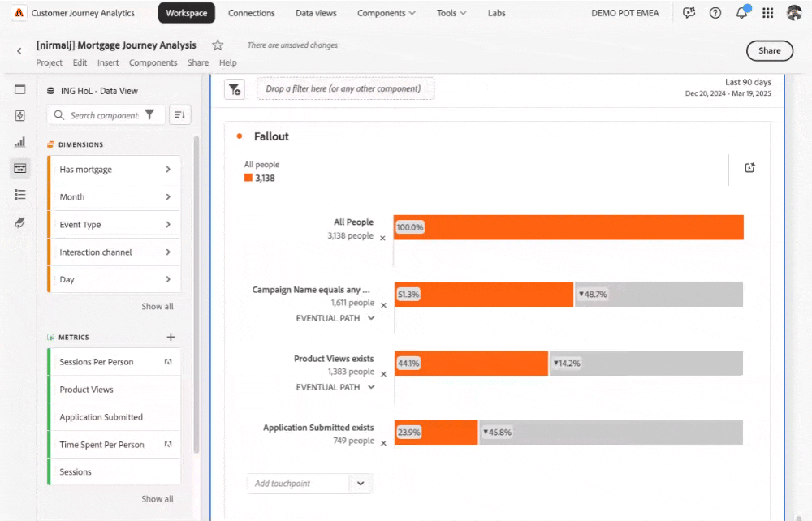Open Campaign Name EVENTUAL PATH dropdown

coord(335,318)
